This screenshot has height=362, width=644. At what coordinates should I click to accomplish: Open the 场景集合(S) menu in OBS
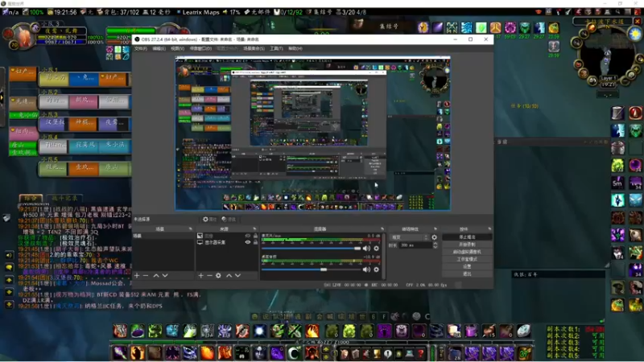254,48
